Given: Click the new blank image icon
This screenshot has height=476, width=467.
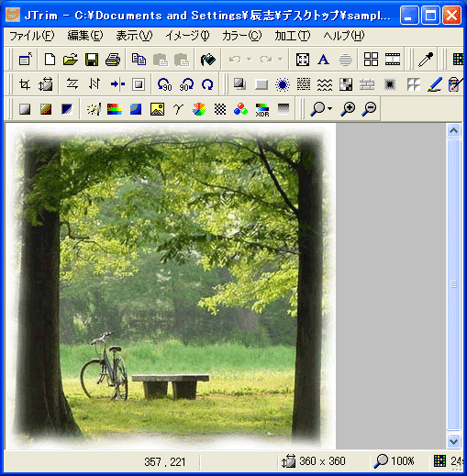Looking at the screenshot, I should coord(50,60).
